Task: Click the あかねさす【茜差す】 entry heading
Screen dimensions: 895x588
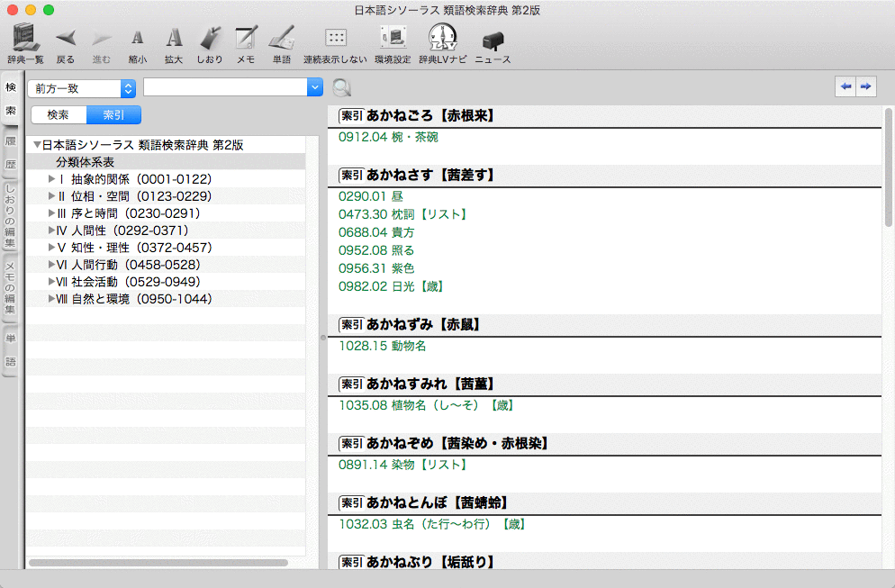Action: coord(430,176)
